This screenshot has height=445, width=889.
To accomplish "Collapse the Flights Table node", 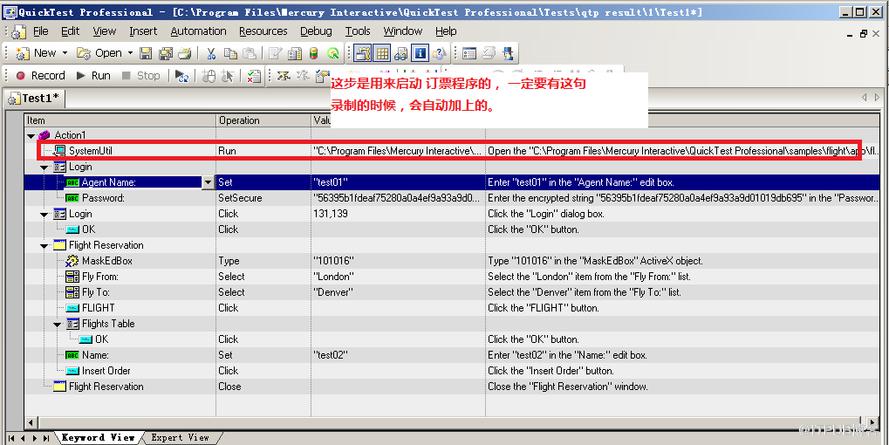I will tap(57, 324).
